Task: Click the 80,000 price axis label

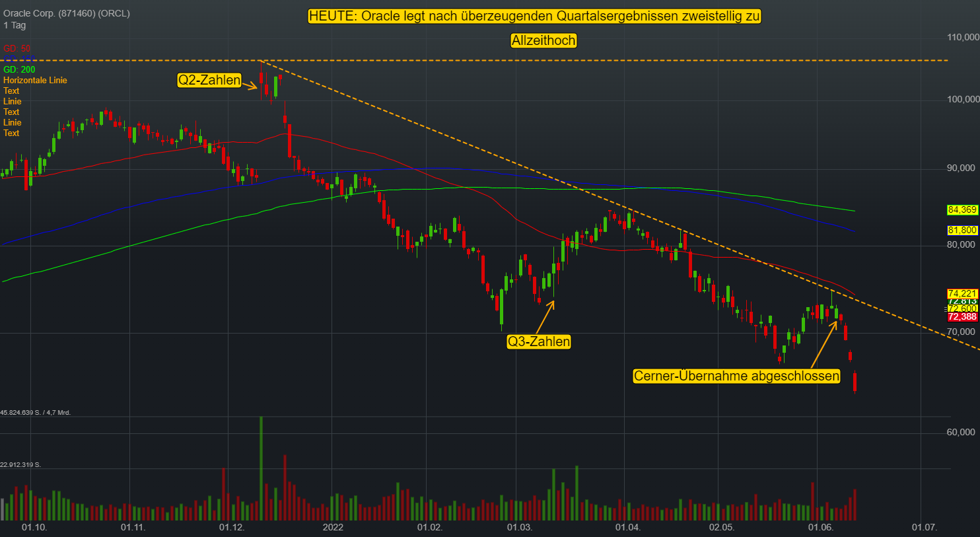Action: pos(961,244)
